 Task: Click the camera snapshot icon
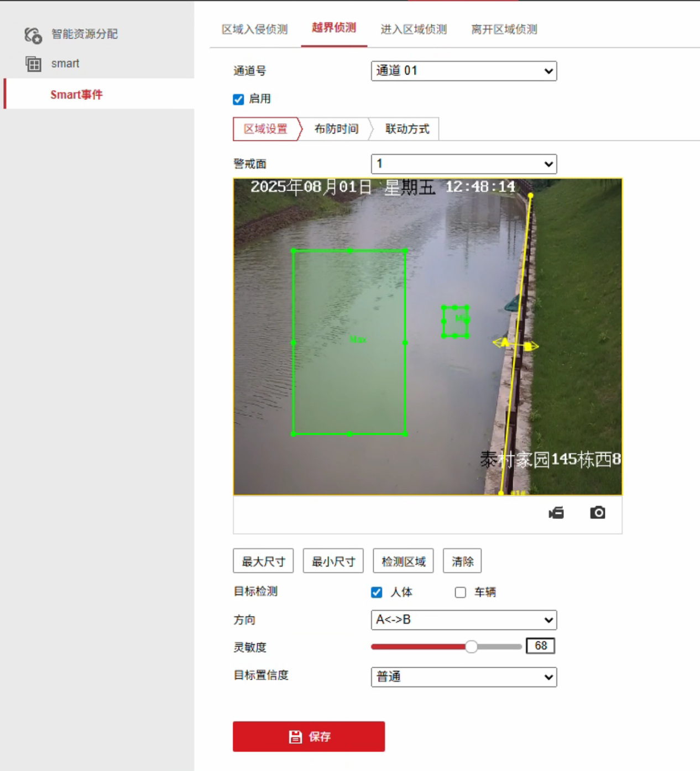pos(597,513)
